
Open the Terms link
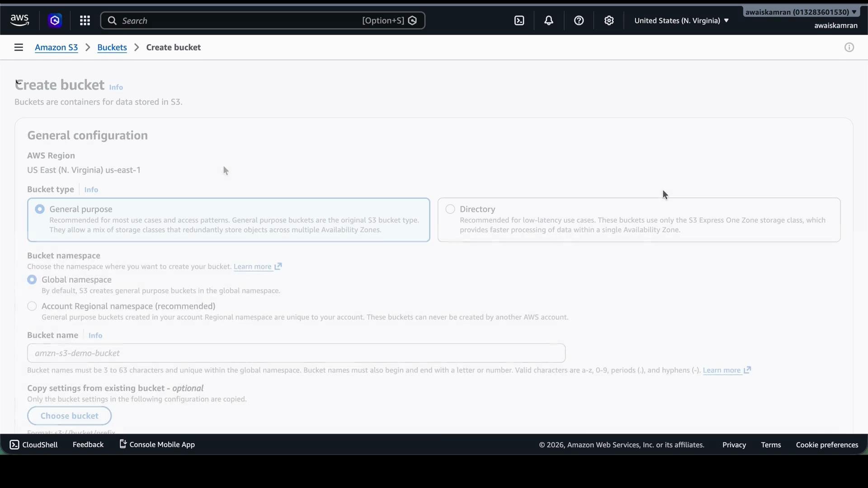771,445
